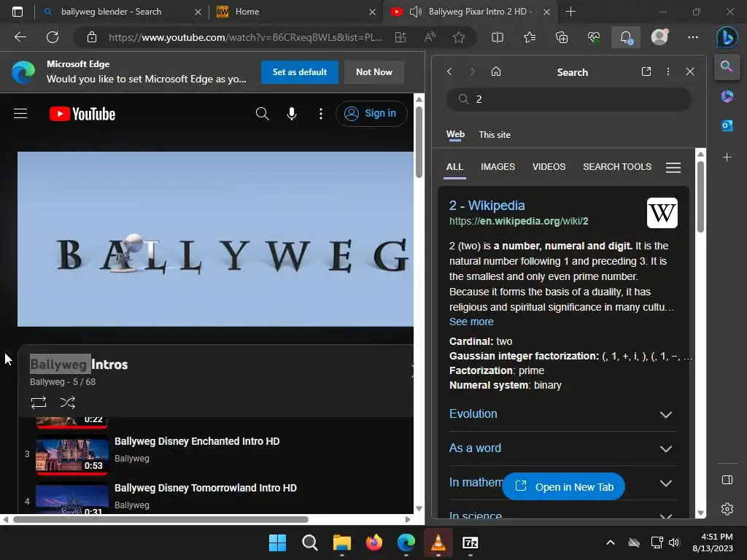Go home in Search sidebar pane
Screen dimensions: 747x560
point(496,71)
